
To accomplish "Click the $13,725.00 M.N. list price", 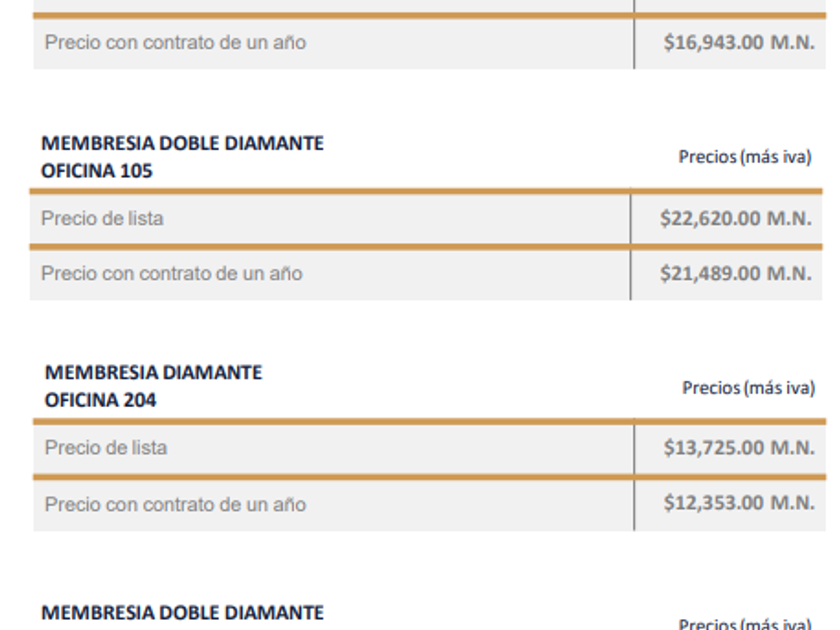I will (x=738, y=447).
